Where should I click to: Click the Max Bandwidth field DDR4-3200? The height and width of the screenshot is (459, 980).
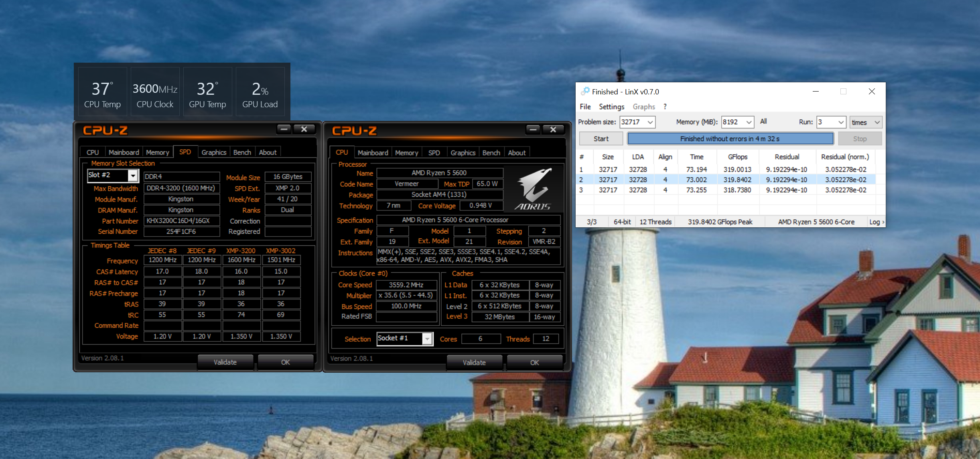tap(182, 188)
